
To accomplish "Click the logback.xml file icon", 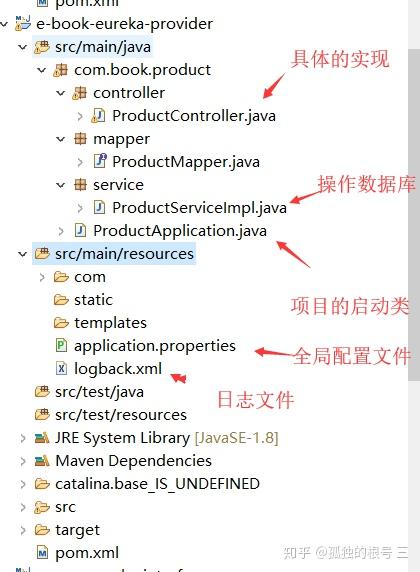I will pyautogui.click(x=61, y=368).
